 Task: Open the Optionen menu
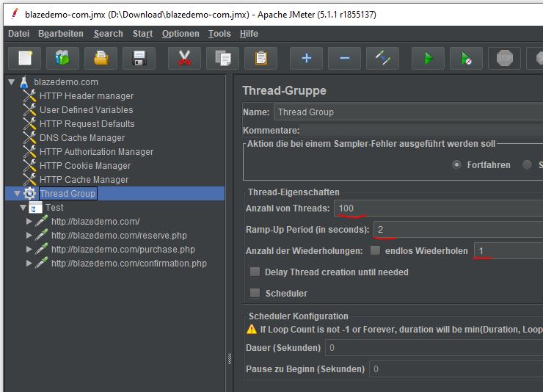tap(181, 34)
